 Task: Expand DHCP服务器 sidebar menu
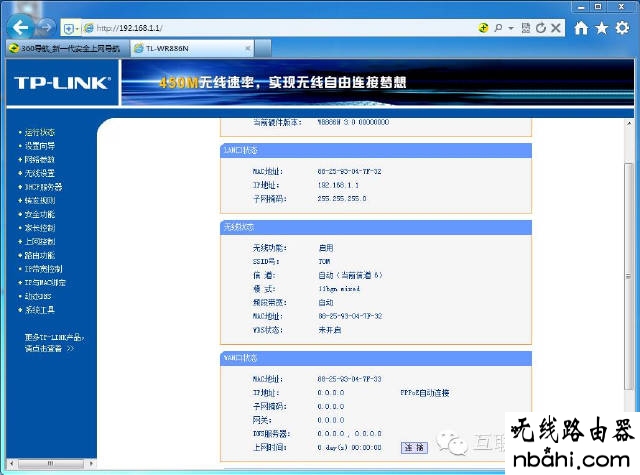[x=43, y=187]
